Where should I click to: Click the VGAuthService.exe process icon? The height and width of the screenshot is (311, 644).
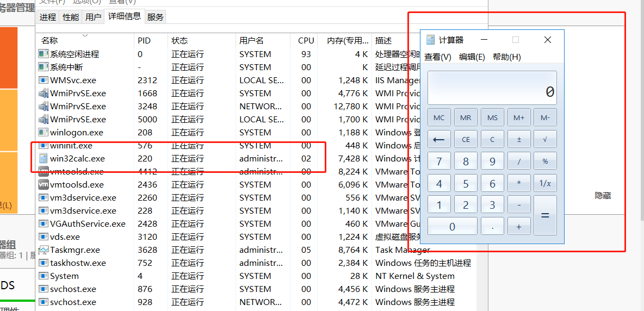point(44,224)
